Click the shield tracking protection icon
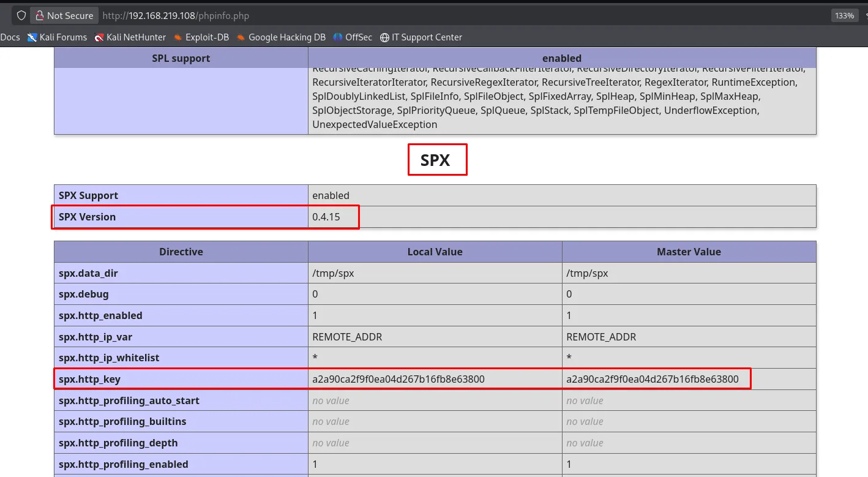This screenshot has height=477, width=868. click(x=21, y=15)
